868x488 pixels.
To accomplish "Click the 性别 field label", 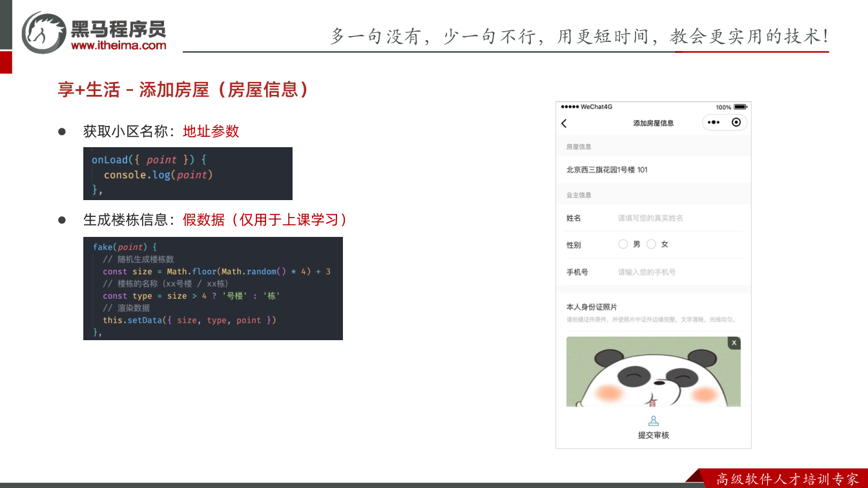I will click(x=573, y=245).
